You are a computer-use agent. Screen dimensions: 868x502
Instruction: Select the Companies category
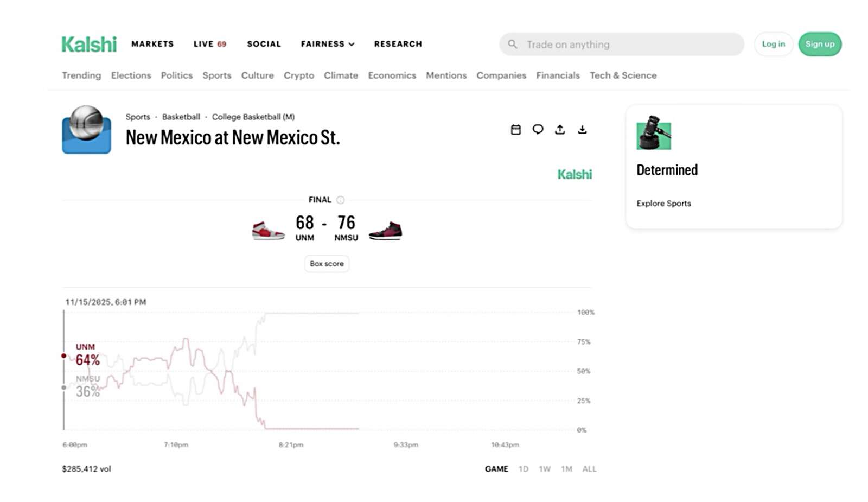(501, 75)
